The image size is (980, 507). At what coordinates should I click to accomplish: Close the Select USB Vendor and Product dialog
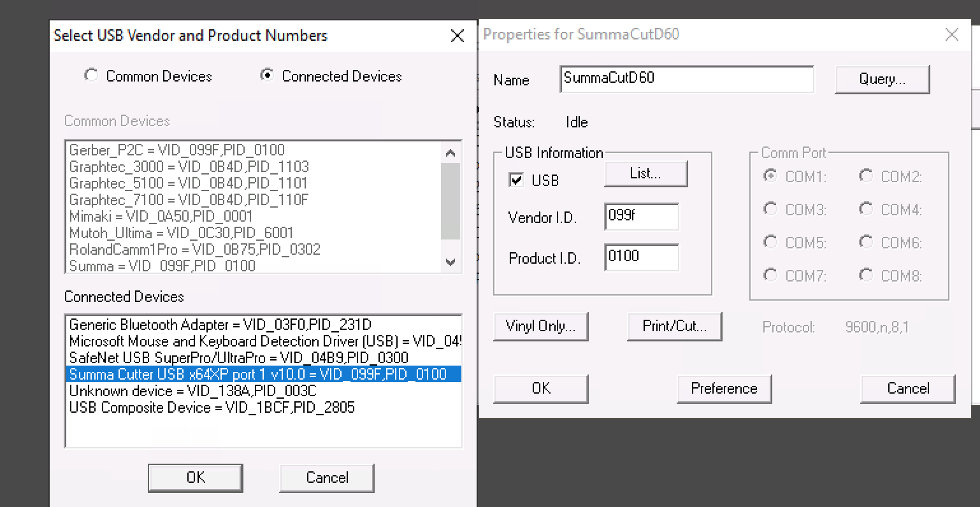pos(457,36)
